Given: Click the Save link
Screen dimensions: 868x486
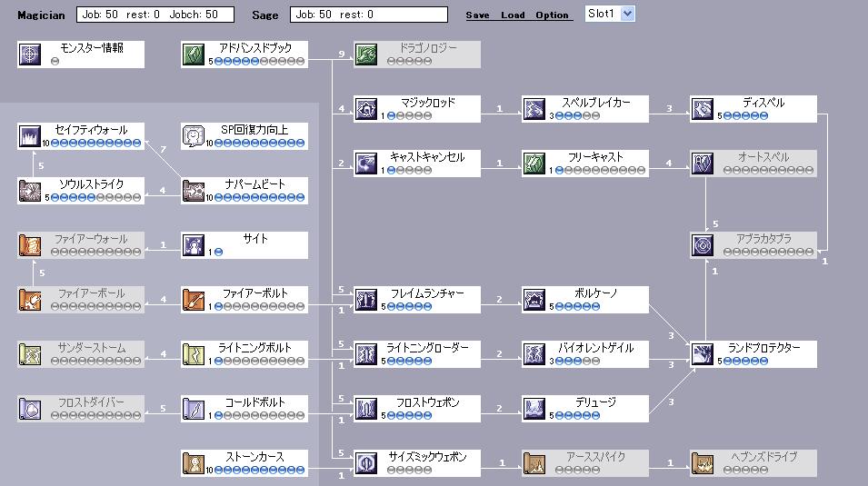Looking at the screenshot, I should 477,15.
